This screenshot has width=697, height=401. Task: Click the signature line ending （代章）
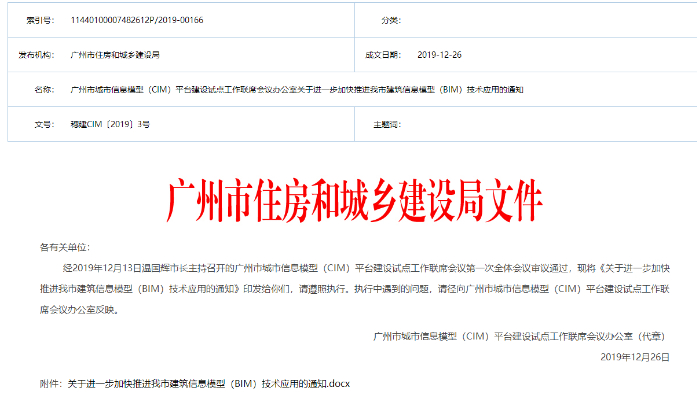(x=521, y=337)
